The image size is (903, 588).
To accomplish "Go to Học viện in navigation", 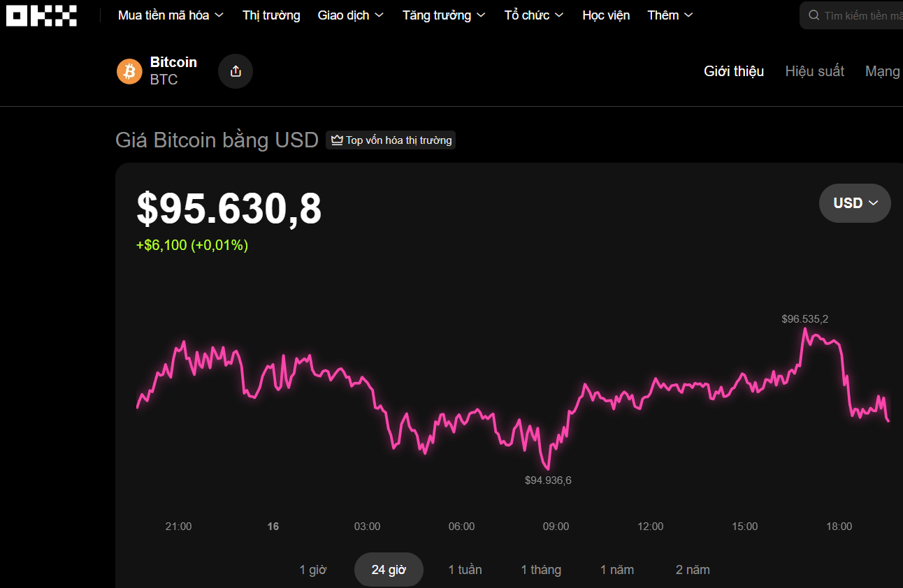I will tap(606, 15).
